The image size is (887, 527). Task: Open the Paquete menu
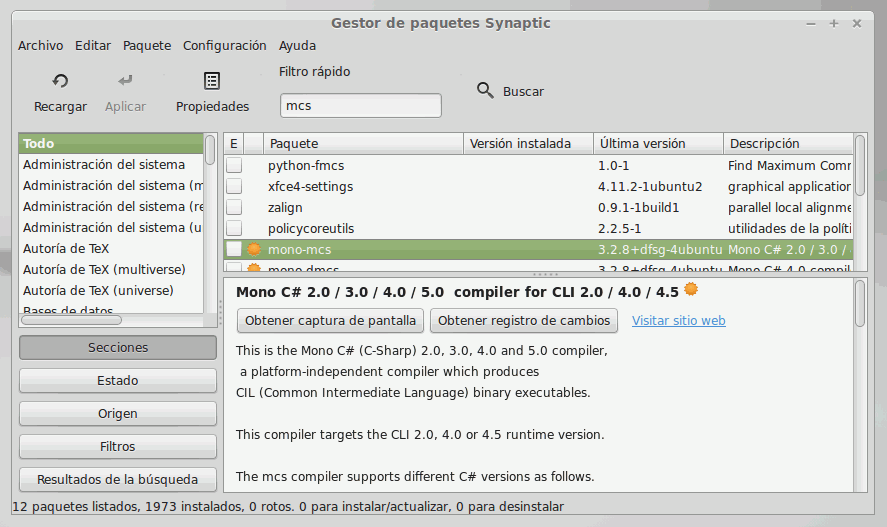coord(147,46)
